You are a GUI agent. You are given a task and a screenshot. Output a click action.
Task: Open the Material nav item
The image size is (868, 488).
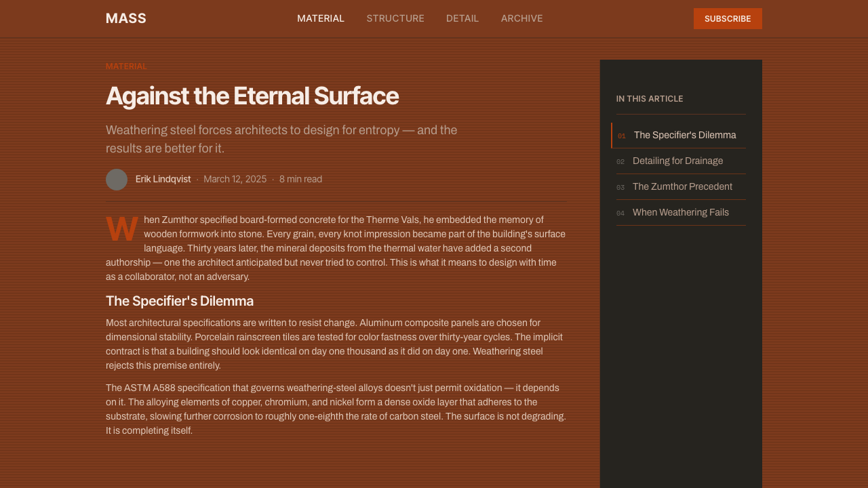(321, 18)
